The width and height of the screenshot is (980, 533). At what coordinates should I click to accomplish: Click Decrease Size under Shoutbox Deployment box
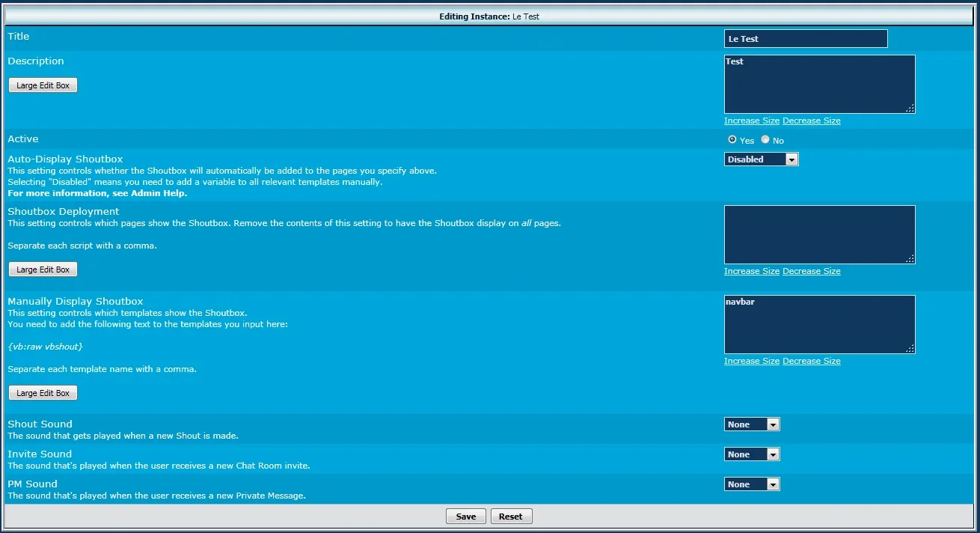(x=812, y=271)
